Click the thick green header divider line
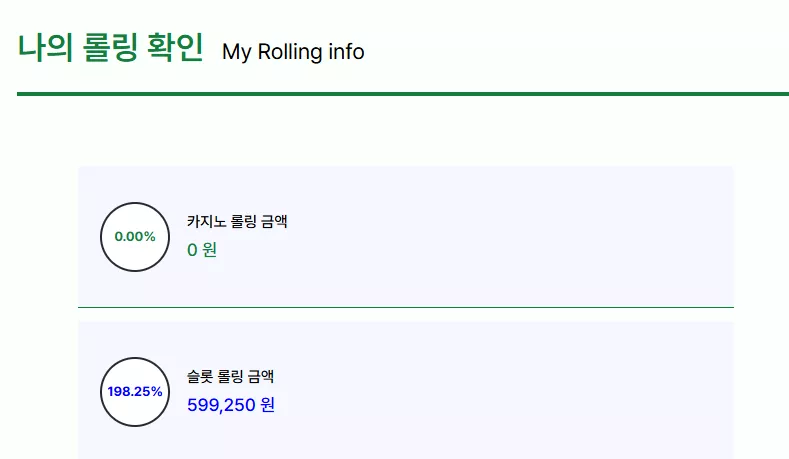789x459 pixels. click(x=403, y=94)
